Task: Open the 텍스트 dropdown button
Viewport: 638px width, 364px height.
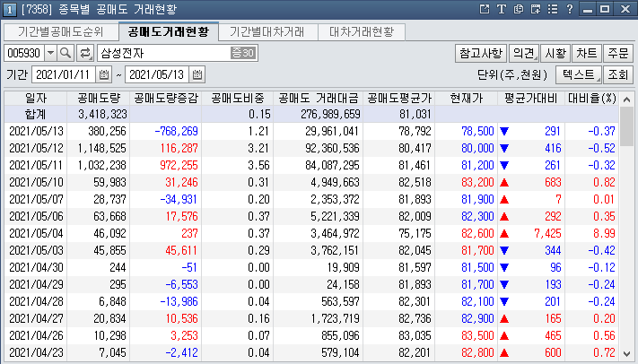Action: (579, 74)
